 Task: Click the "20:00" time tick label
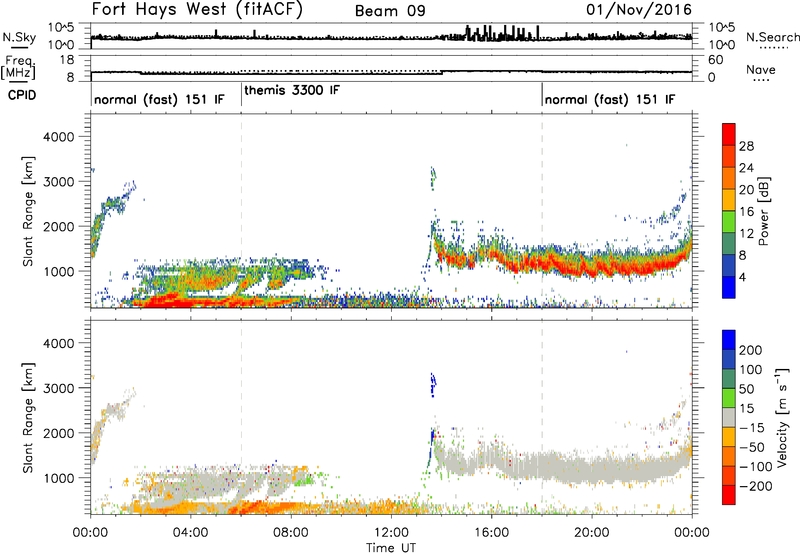click(591, 533)
